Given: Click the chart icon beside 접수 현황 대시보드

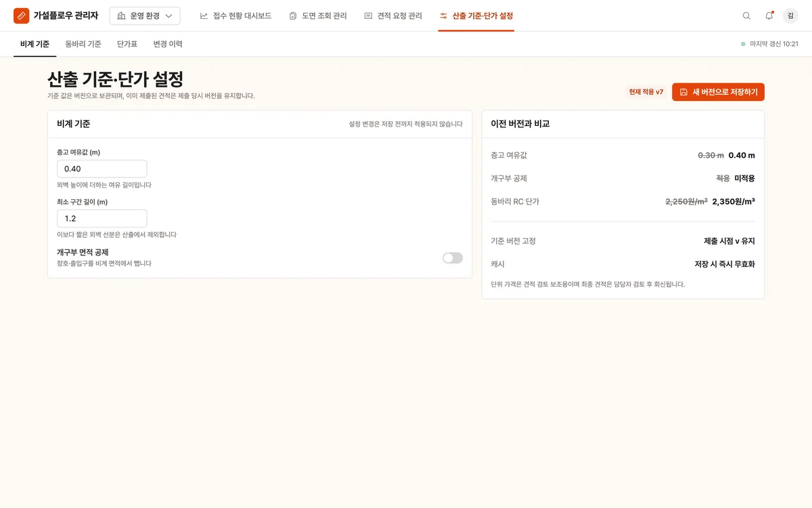Looking at the screenshot, I should pyautogui.click(x=204, y=16).
